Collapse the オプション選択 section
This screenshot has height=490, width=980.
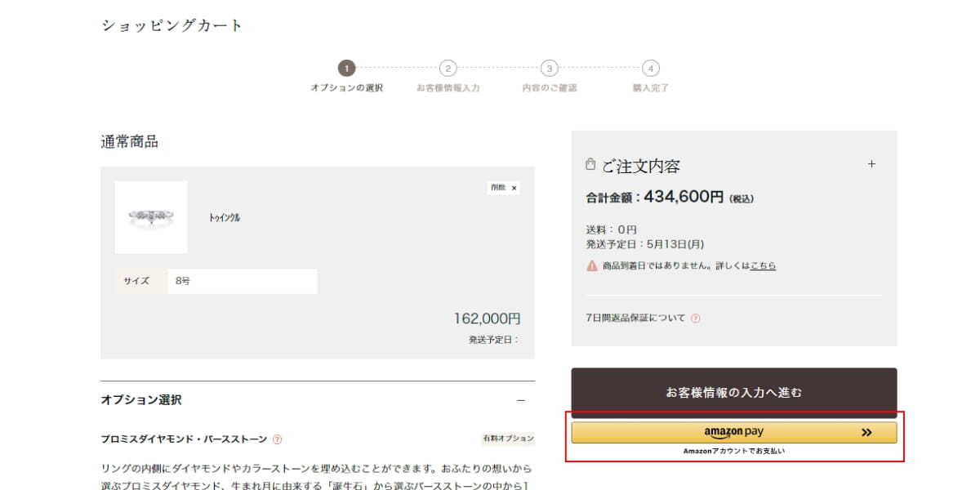pos(520,400)
